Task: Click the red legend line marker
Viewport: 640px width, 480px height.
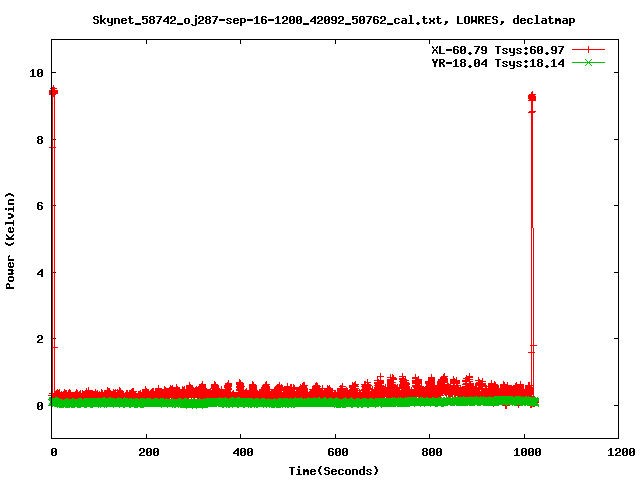Action: coord(588,50)
